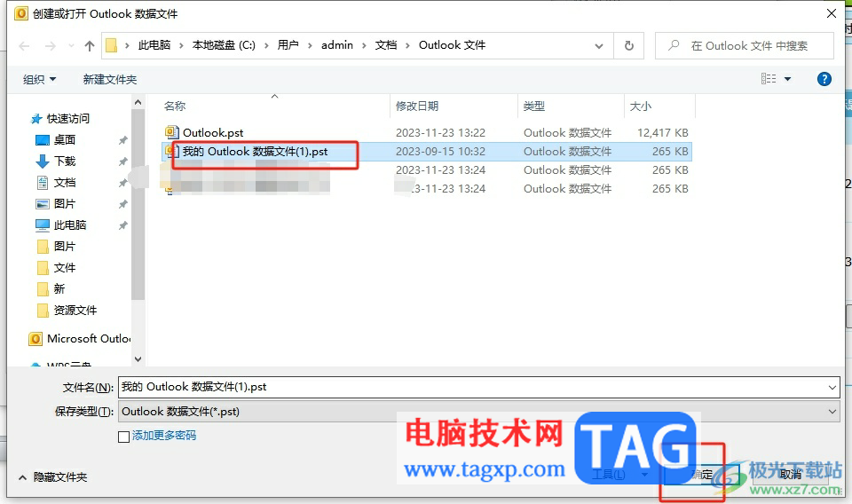Click the pin icon next to 桌面

(123, 141)
